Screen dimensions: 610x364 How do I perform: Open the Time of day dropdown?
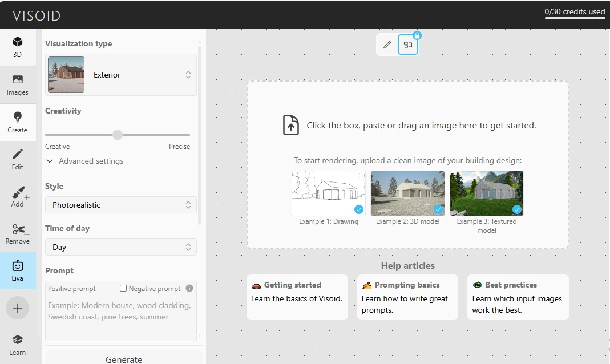click(121, 247)
